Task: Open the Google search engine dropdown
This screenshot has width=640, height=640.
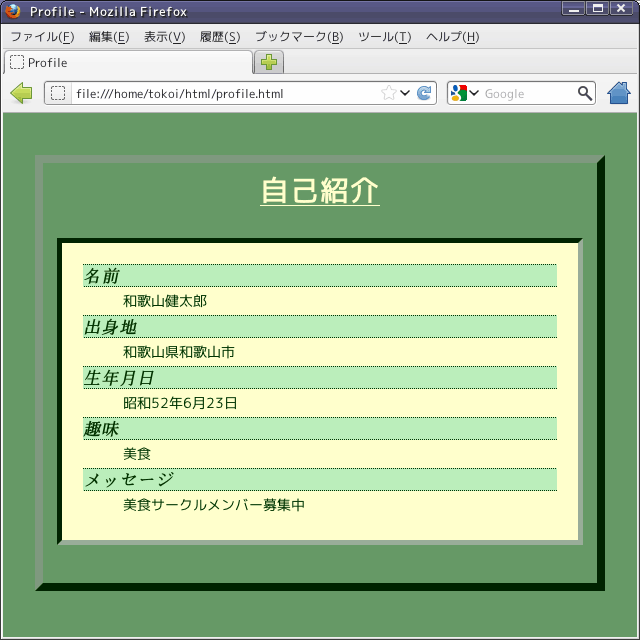Action: [464, 94]
